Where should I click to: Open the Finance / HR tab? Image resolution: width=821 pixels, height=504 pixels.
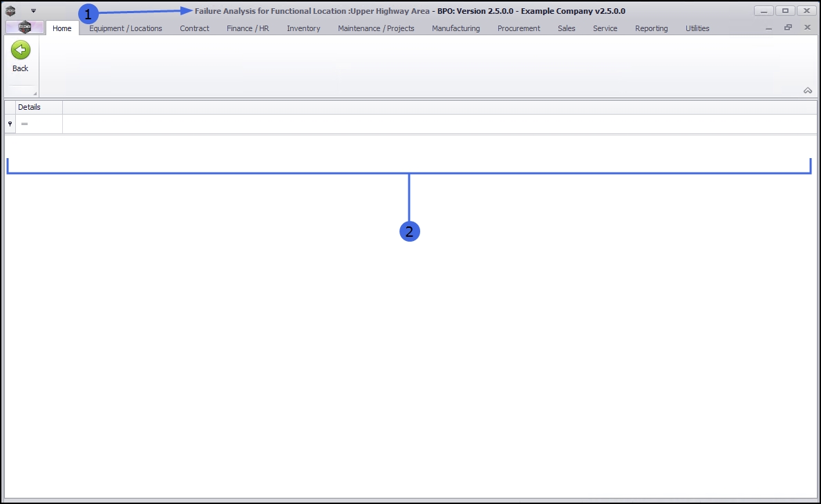click(247, 28)
